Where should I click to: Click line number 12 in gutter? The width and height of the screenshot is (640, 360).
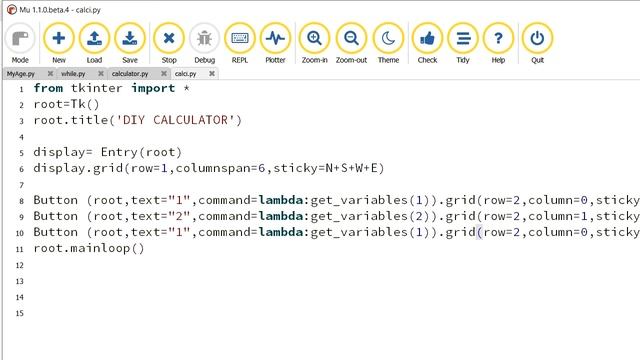click(x=20, y=265)
